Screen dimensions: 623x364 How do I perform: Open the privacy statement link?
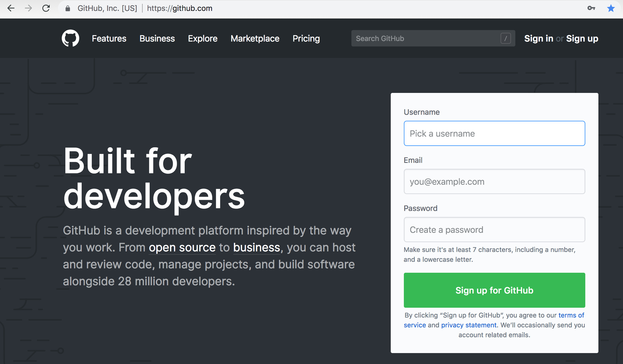(469, 325)
